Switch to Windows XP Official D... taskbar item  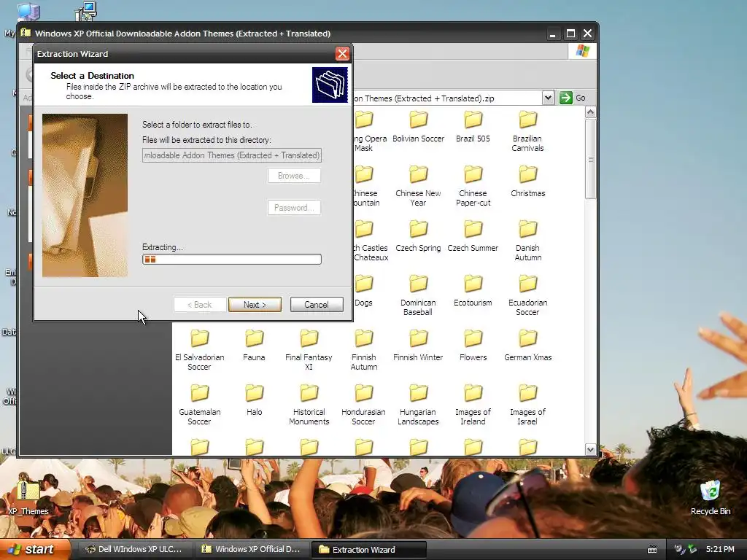coord(252,549)
